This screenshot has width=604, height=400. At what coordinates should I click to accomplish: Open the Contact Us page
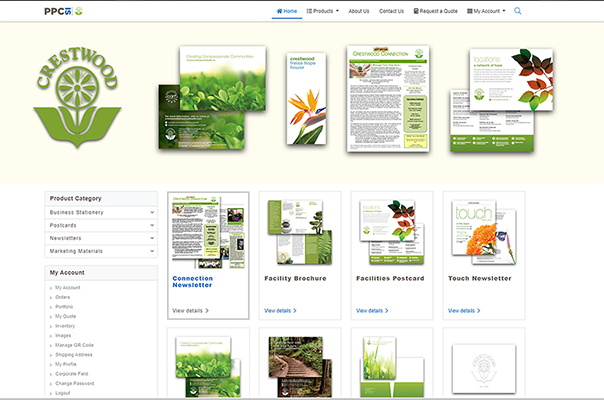coord(392,11)
